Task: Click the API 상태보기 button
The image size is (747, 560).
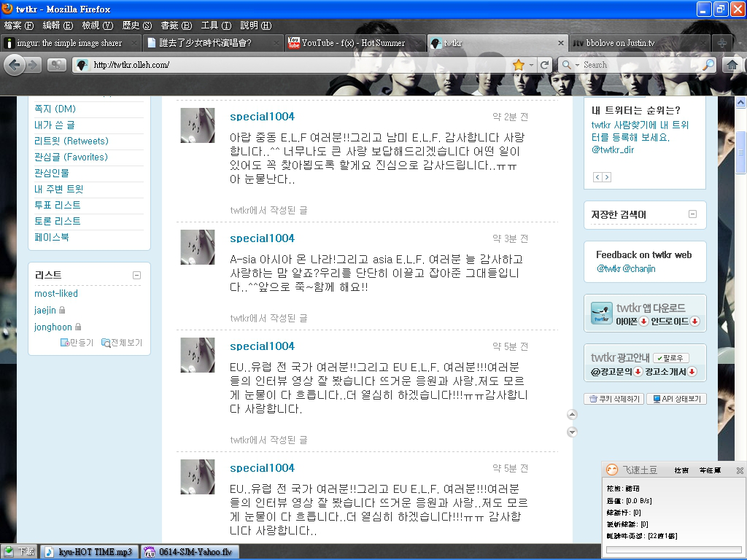Action: [x=676, y=399]
